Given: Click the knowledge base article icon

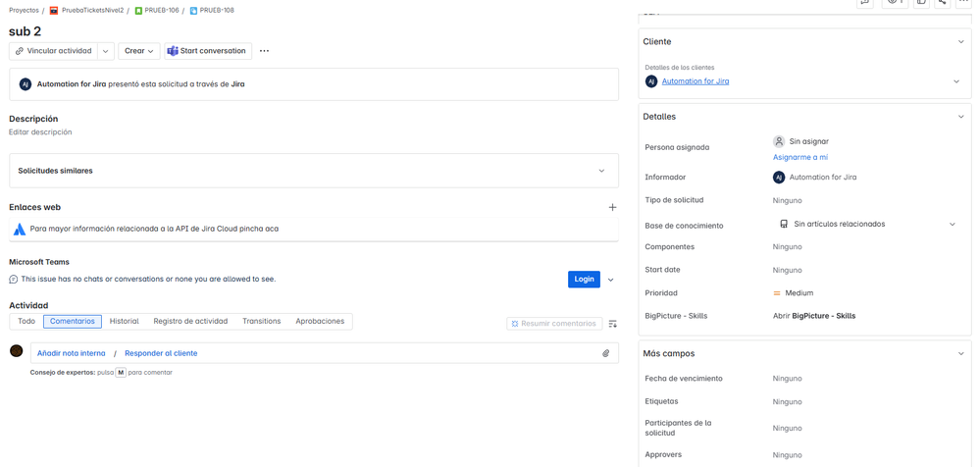Looking at the screenshot, I should (x=783, y=224).
